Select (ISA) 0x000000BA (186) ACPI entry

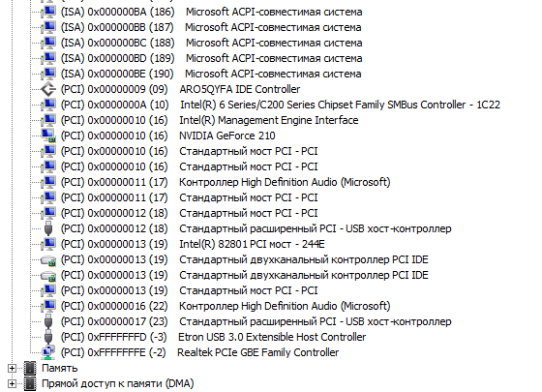[211, 12]
